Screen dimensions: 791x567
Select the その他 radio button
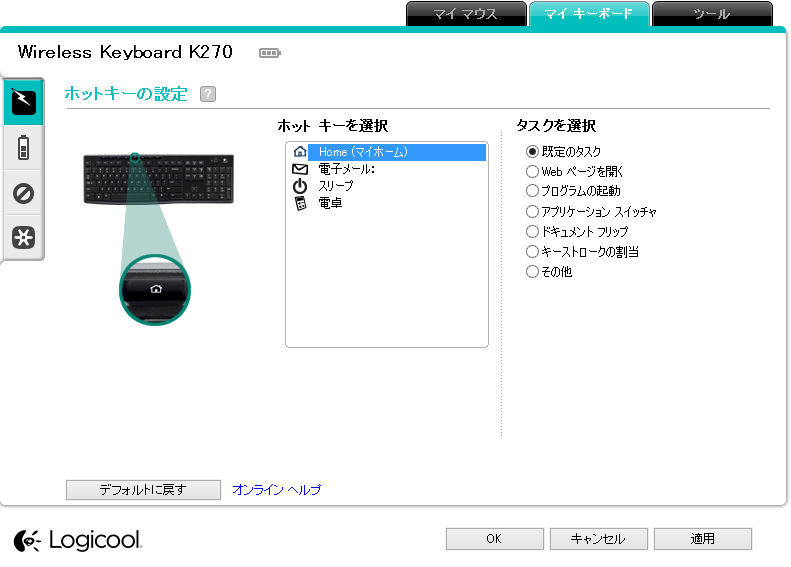point(532,271)
